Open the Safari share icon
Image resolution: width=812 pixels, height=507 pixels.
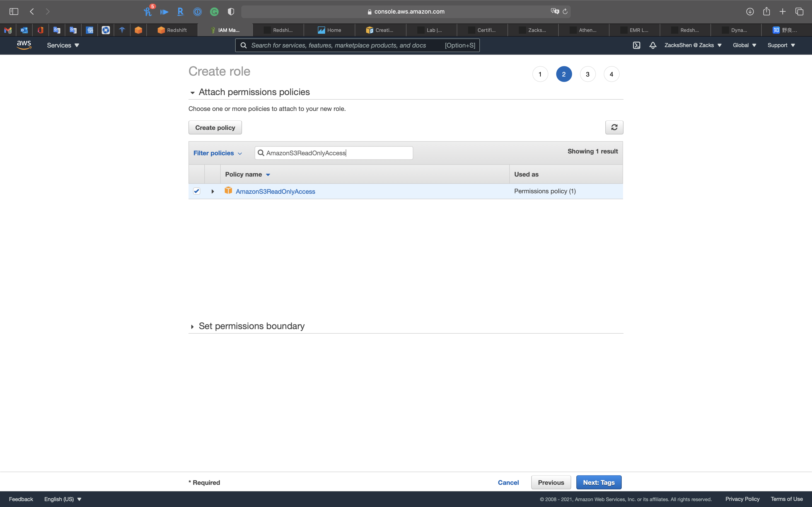(x=766, y=11)
